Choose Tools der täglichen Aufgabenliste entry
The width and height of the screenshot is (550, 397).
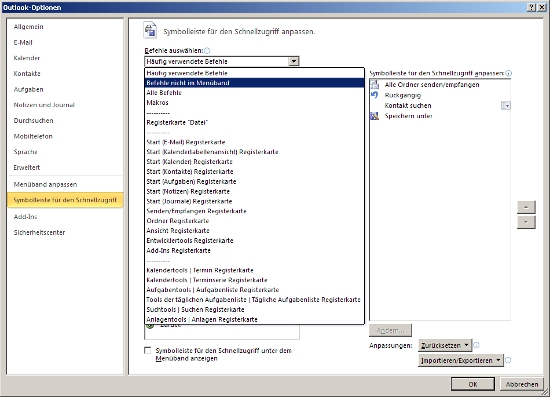[254, 300]
